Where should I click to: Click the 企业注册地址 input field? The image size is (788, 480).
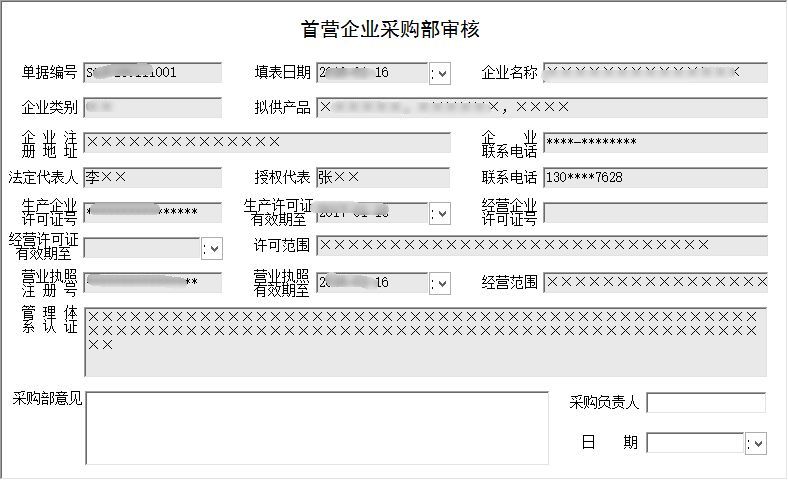pos(267,143)
